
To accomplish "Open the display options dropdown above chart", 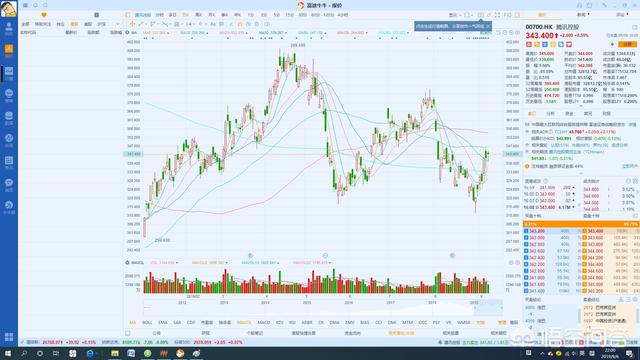I will (455, 15).
